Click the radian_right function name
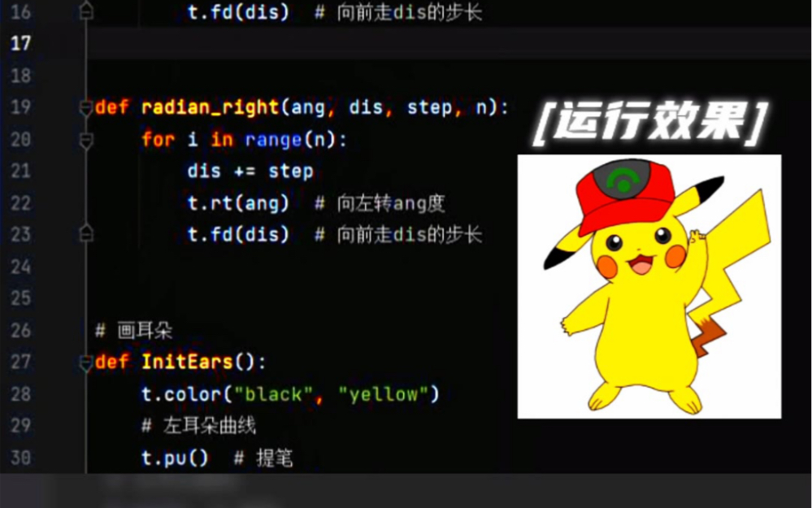This screenshot has width=812, height=508. 211,108
